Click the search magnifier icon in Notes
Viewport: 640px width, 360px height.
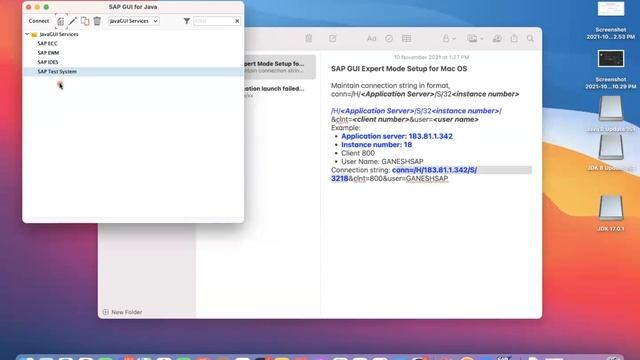[x=530, y=39]
